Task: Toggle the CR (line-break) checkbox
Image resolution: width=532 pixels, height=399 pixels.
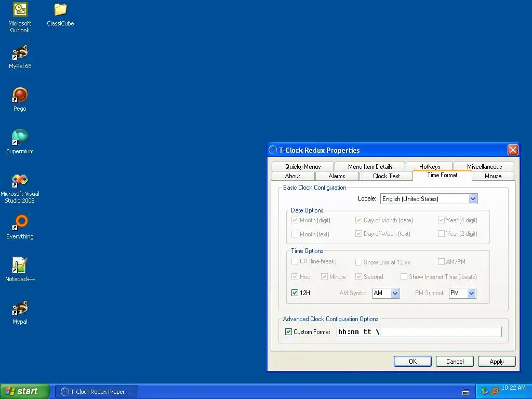Action: click(x=295, y=261)
